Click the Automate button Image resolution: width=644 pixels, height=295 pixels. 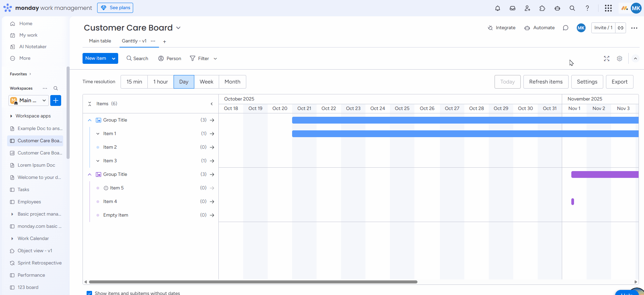pos(539,28)
